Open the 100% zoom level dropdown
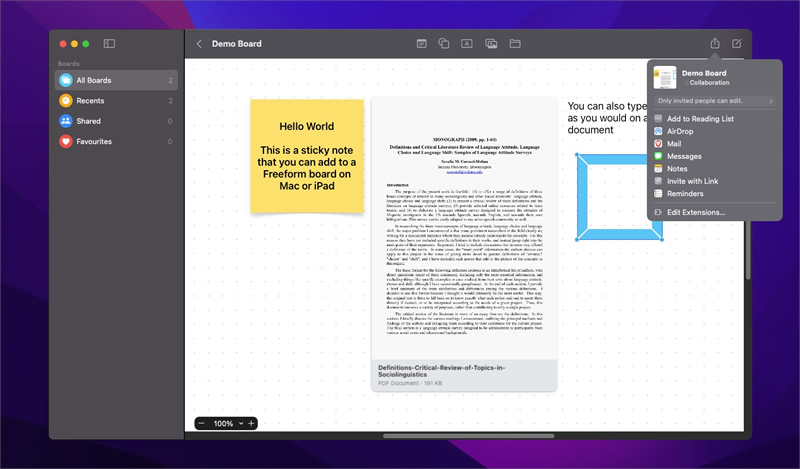800x469 pixels. click(228, 424)
